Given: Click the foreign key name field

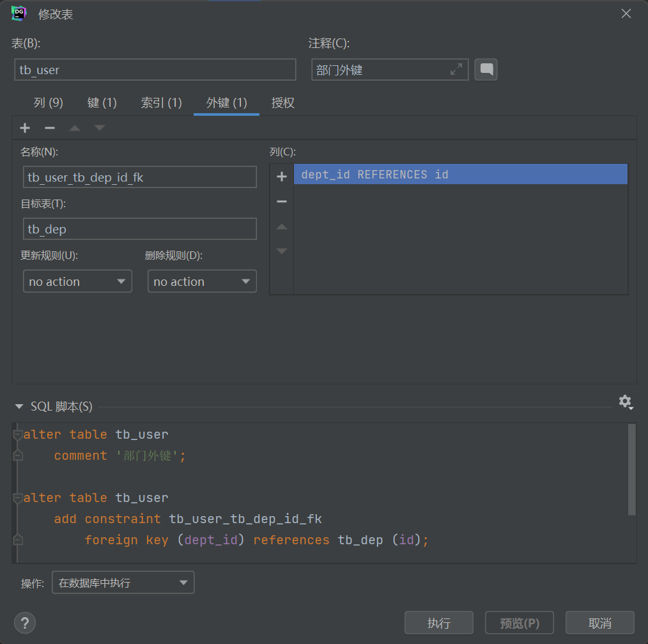Looking at the screenshot, I should pyautogui.click(x=139, y=177).
